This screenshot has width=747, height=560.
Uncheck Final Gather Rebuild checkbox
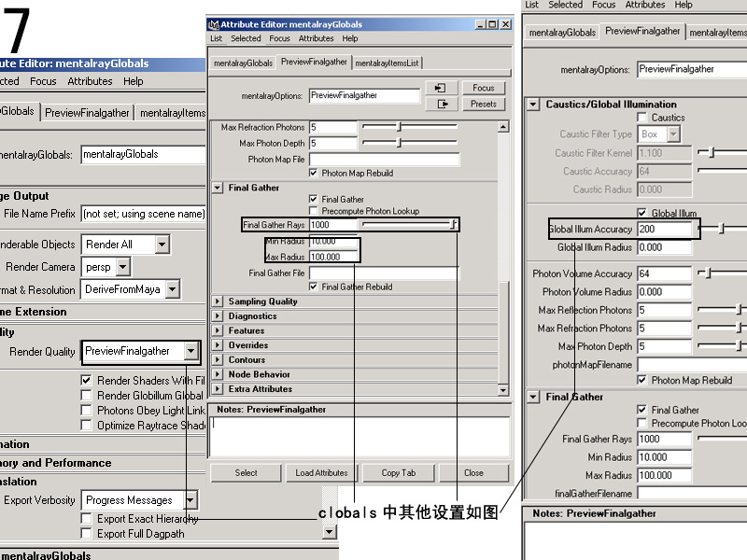point(313,287)
